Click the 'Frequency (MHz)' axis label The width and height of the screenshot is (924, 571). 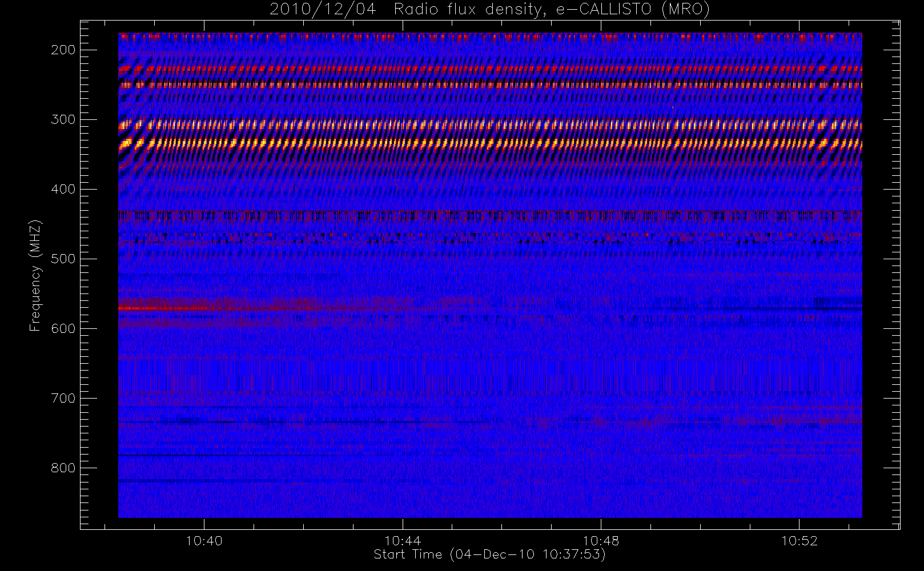[35, 275]
